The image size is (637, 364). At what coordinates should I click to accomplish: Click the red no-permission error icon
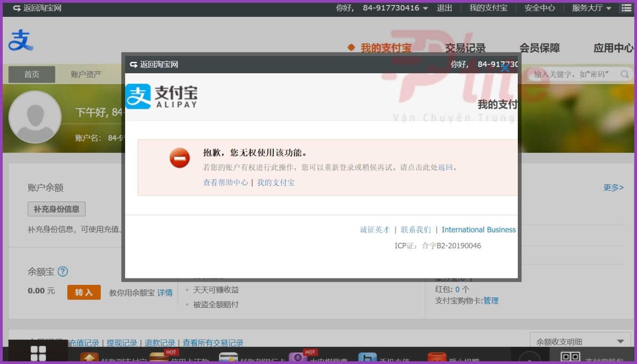point(180,158)
